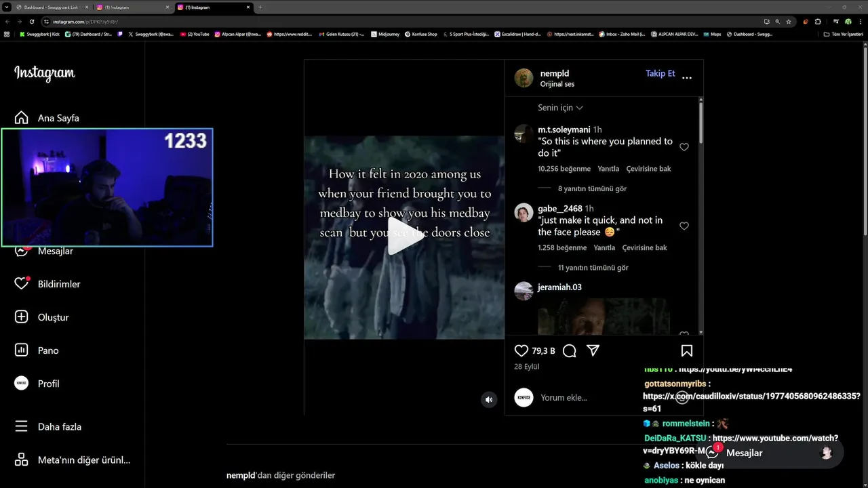Click Çevirisine bak under gabe__2468 comment
The width and height of the screenshot is (868, 488).
pyautogui.click(x=644, y=247)
